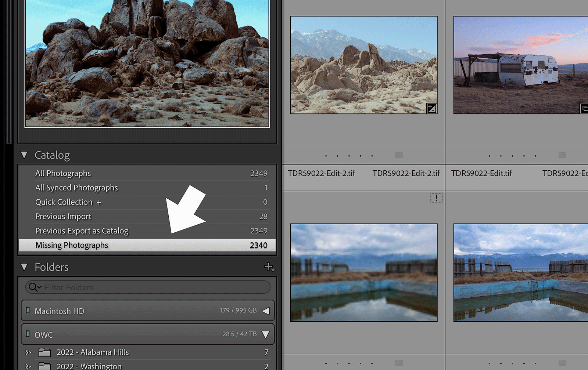Image resolution: width=588 pixels, height=370 pixels.
Task: Click the folder icon beside 2022 - Washington
Action: click(45, 366)
